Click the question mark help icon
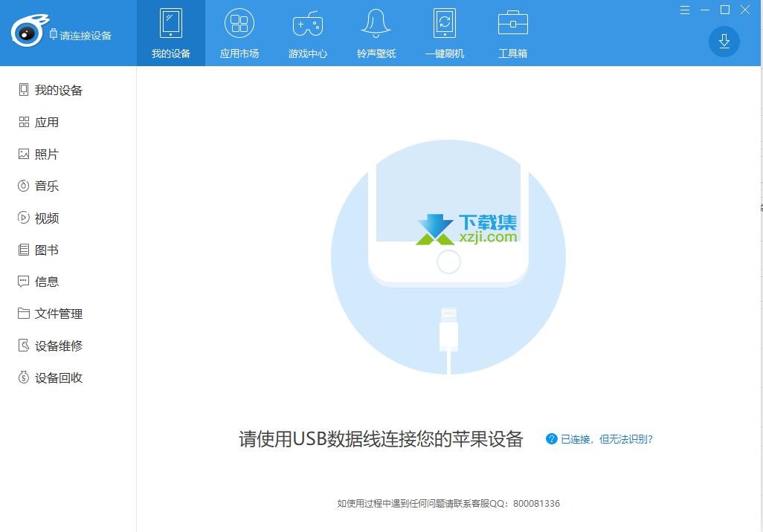Image resolution: width=763 pixels, height=532 pixels. tap(551, 438)
